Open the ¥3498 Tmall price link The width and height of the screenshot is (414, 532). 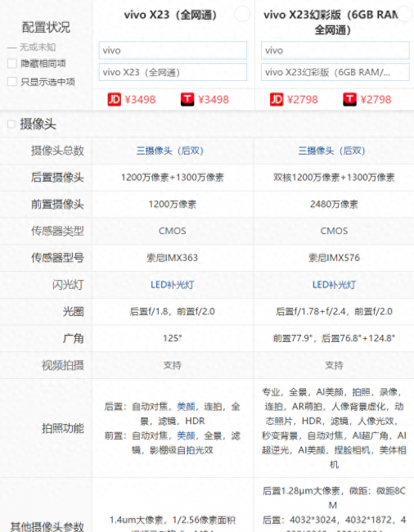coord(214,99)
